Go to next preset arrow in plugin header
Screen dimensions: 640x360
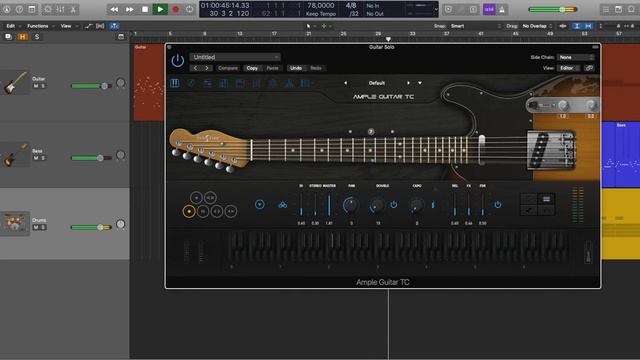pyautogui.click(x=207, y=68)
